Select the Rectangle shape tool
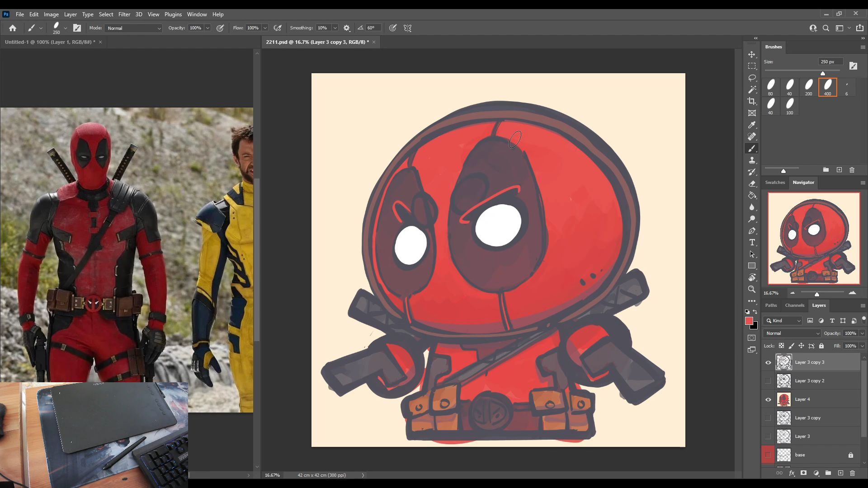The height and width of the screenshot is (488, 868). pyautogui.click(x=752, y=266)
